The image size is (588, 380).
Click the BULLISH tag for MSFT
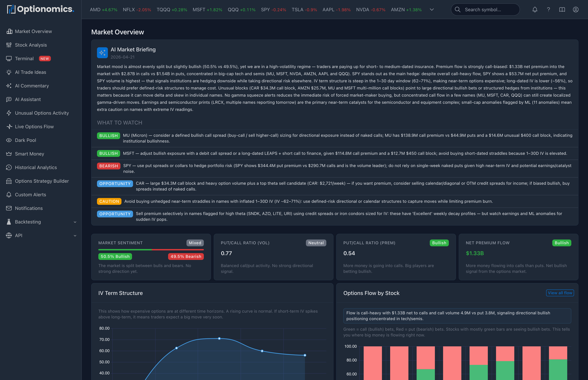(108, 153)
